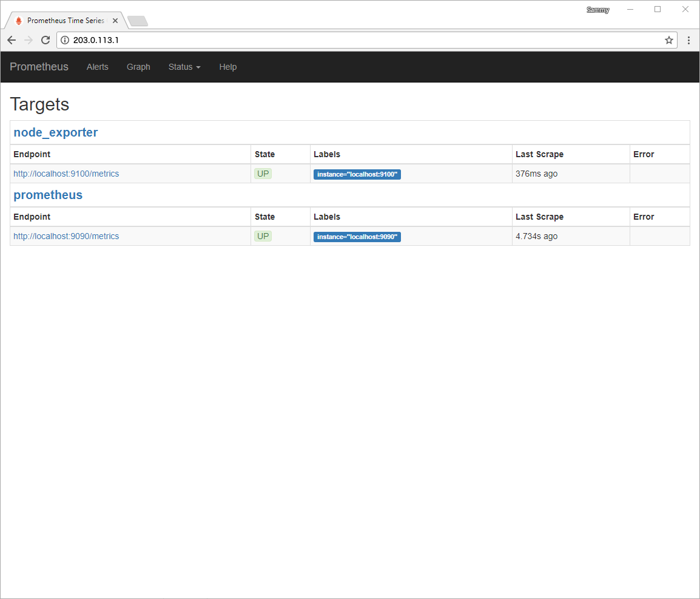The height and width of the screenshot is (599, 700).
Task: Go to the Graph page
Action: (x=138, y=67)
